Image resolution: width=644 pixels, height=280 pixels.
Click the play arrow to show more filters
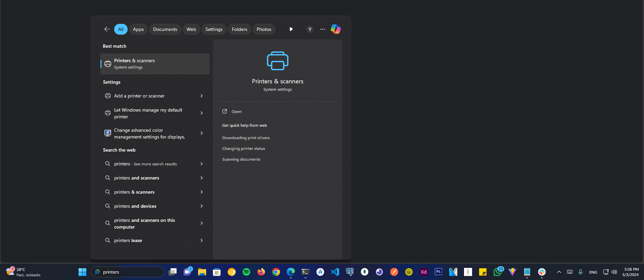291,29
